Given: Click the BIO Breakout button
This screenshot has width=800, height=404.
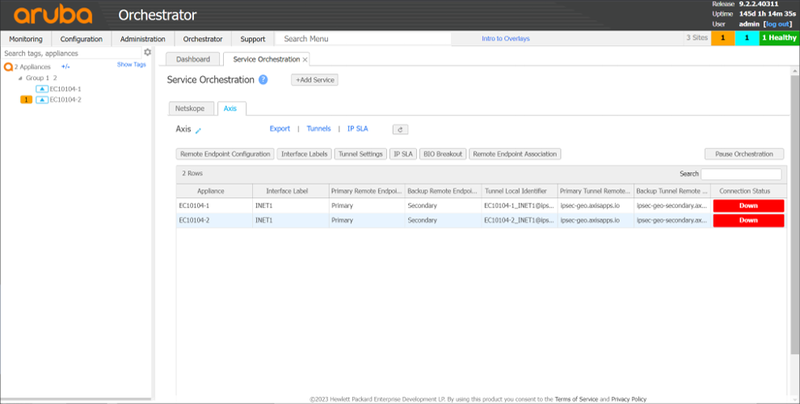Looking at the screenshot, I should 443,154.
